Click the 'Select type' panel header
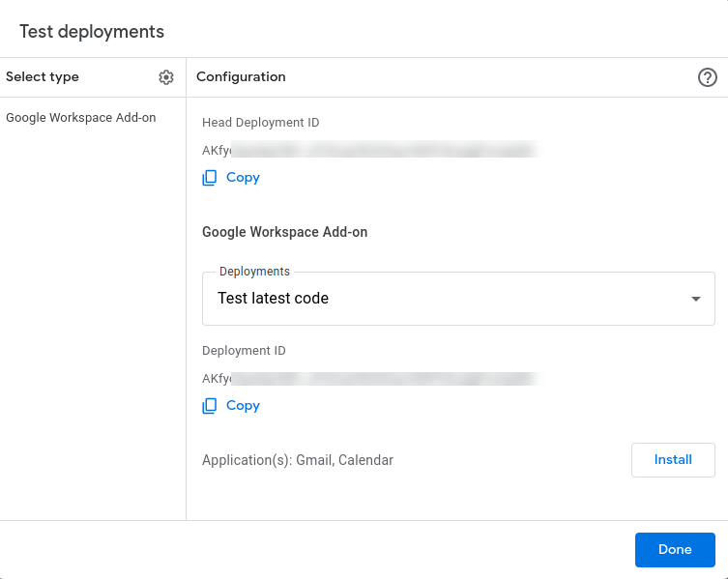The image size is (728, 579). [x=43, y=77]
